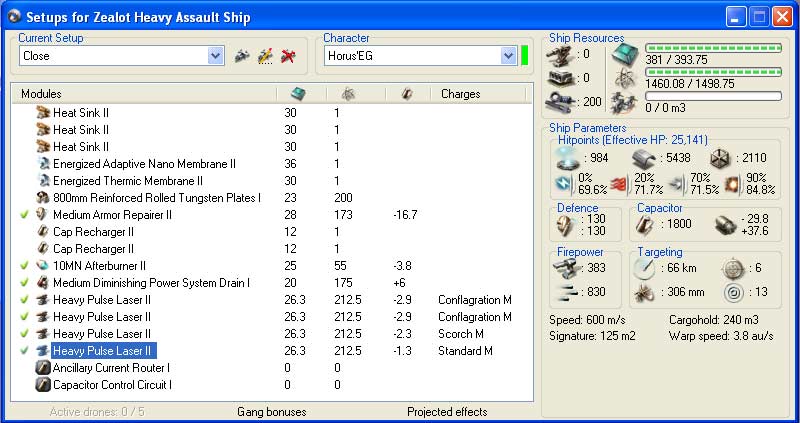
Task: Expand the Character dropdown list
Action: (x=507, y=56)
